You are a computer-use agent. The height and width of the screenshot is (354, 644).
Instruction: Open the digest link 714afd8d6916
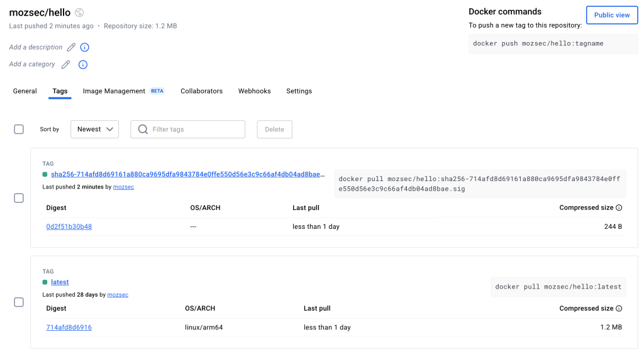(69, 327)
